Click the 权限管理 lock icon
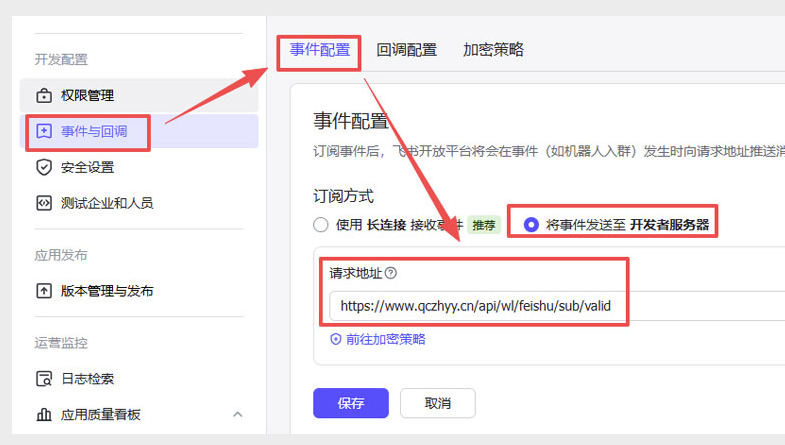This screenshot has height=445, width=785. click(44, 95)
